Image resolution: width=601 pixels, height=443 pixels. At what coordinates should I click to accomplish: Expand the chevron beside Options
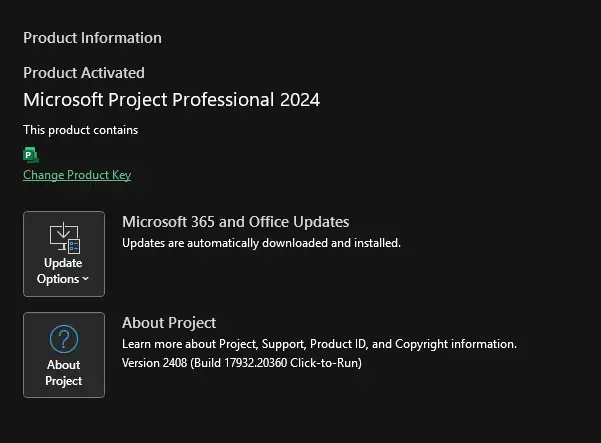click(x=85, y=279)
